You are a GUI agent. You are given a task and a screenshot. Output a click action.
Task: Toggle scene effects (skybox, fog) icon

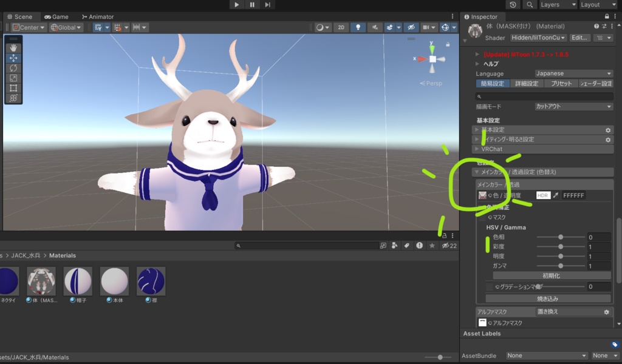tap(390, 27)
